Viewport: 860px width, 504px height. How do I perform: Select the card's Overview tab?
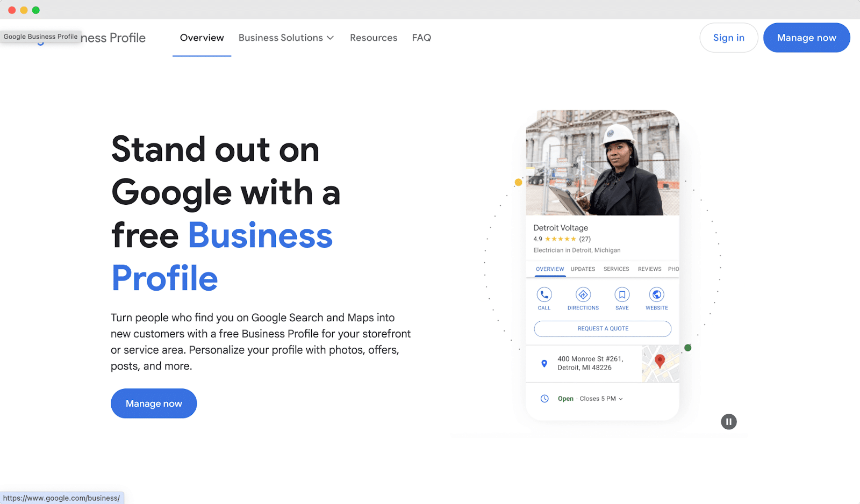(550, 269)
